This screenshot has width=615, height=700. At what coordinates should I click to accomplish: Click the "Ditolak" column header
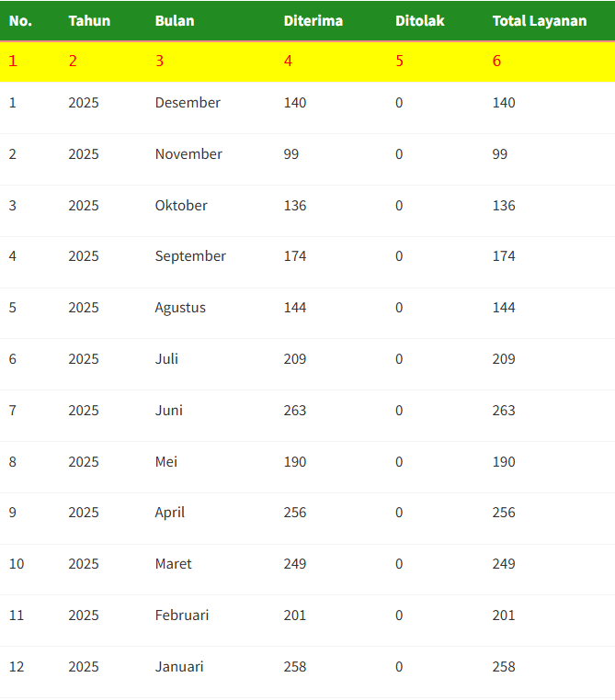(420, 20)
